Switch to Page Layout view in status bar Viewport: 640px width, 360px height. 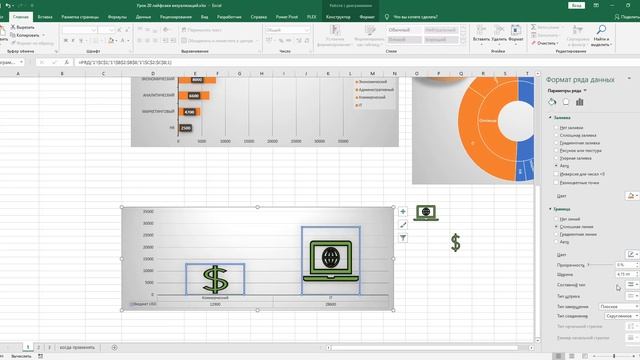tap(571, 356)
